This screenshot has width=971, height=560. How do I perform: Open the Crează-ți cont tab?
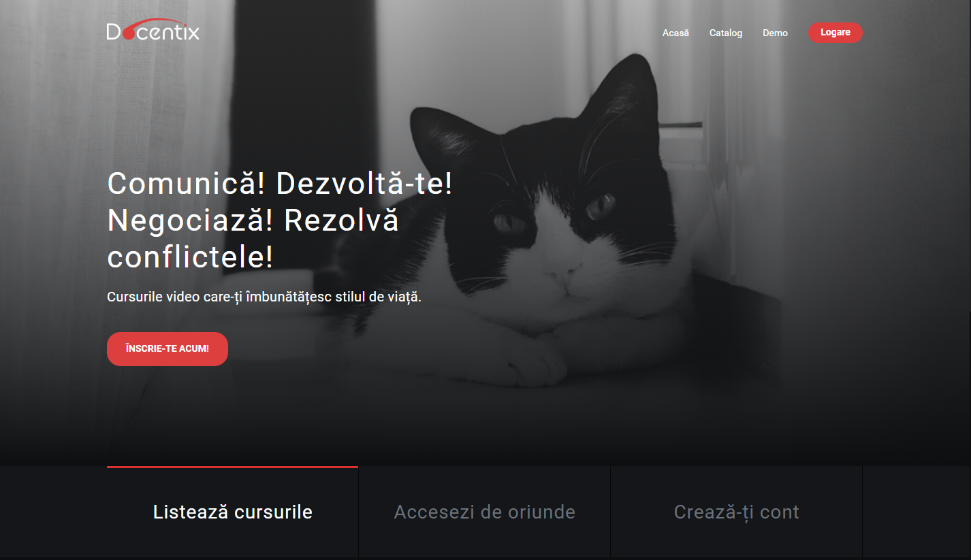[x=737, y=512]
